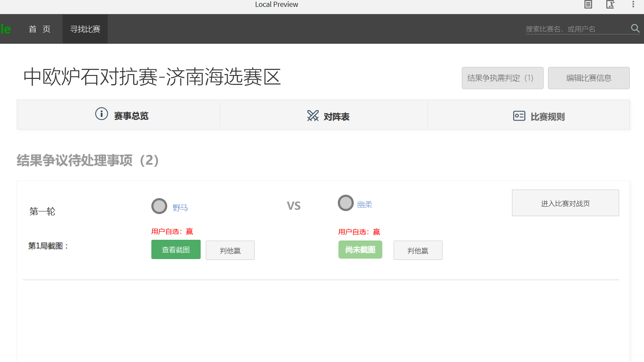Click the VS text between players
Viewport: 644px width, 362px height.
pyautogui.click(x=294, y=206)
